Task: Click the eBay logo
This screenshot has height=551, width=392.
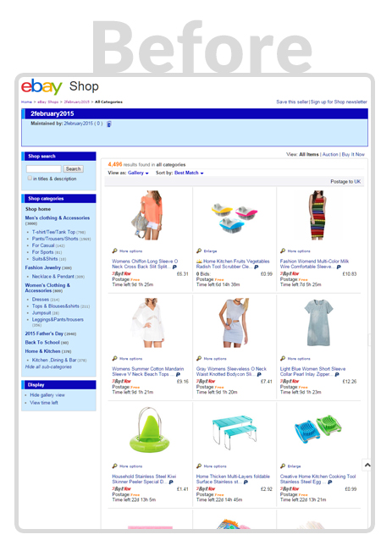Action: coord(41,86)
